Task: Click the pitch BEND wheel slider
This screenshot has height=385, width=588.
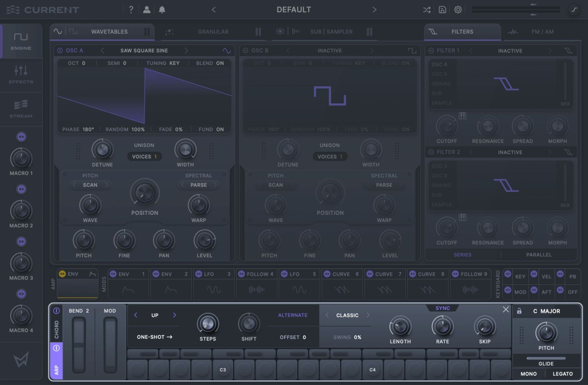Action: click(x=79, y=345)
